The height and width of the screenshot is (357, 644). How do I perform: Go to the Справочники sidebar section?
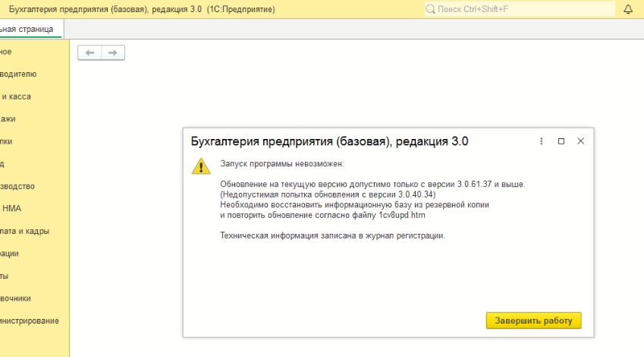coord(16,299)
